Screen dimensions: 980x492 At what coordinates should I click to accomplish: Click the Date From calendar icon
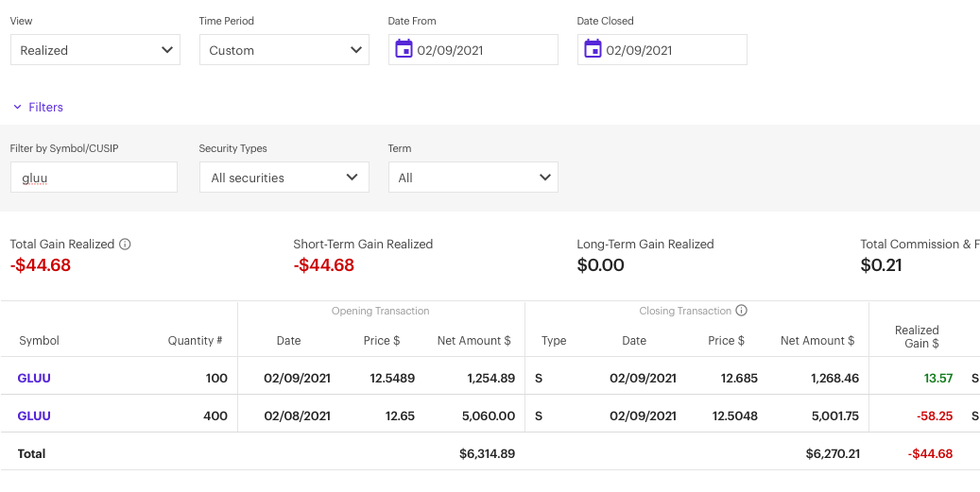pos(404,50)
